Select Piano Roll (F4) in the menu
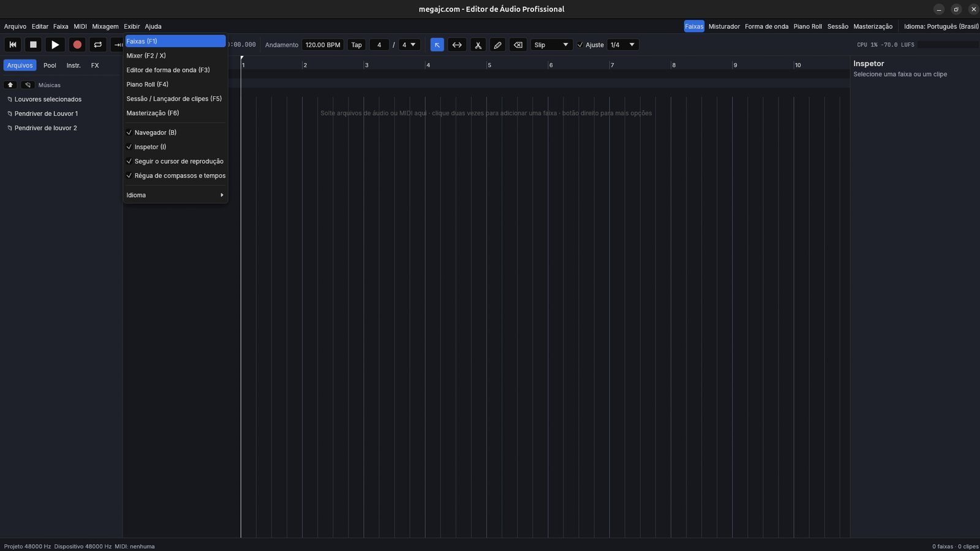This screenshot has width=980, height=551. point(176,85)
